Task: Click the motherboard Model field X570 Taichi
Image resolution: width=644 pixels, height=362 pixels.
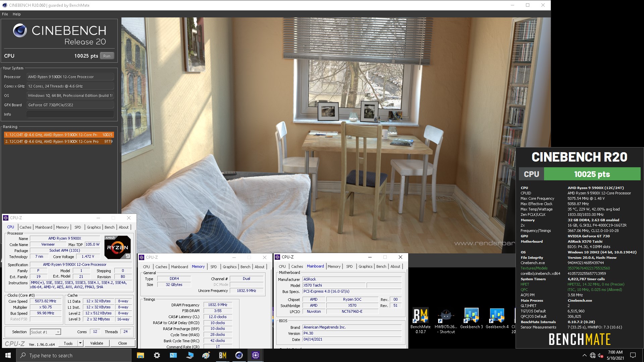Action: coord(334,285)
